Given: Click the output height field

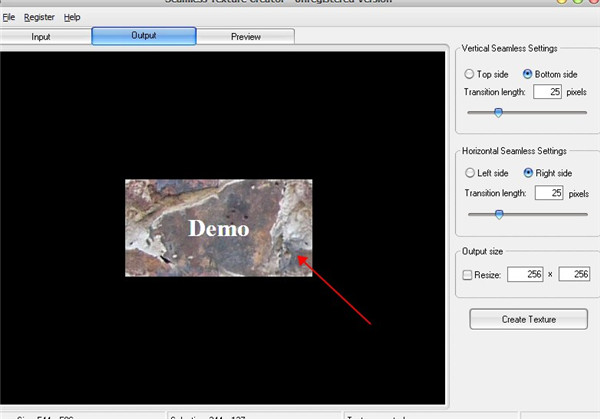Looking at the screenshot, I should tap(574, 274).
